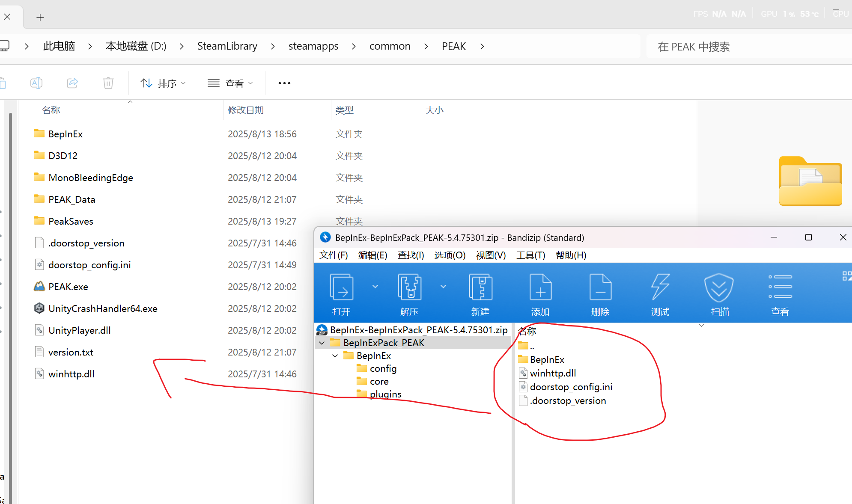
Task: Select winhttp.dll in the Explorer list
Action: pos(71,374)
